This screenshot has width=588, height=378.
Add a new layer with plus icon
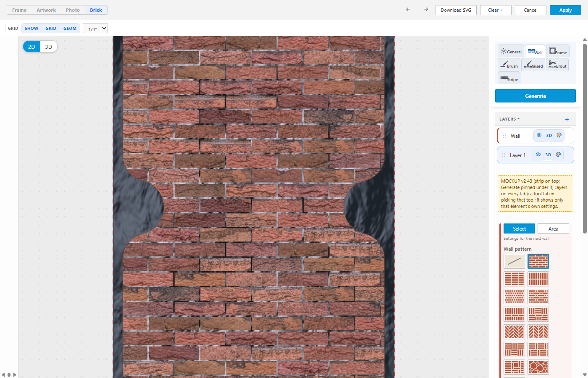pos(567,119)
